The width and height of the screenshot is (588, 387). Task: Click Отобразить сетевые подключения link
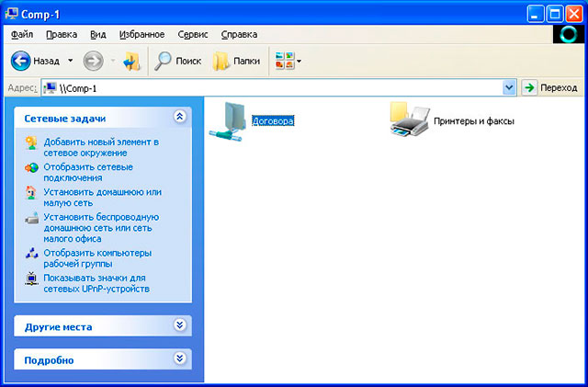tap(88, 172)
